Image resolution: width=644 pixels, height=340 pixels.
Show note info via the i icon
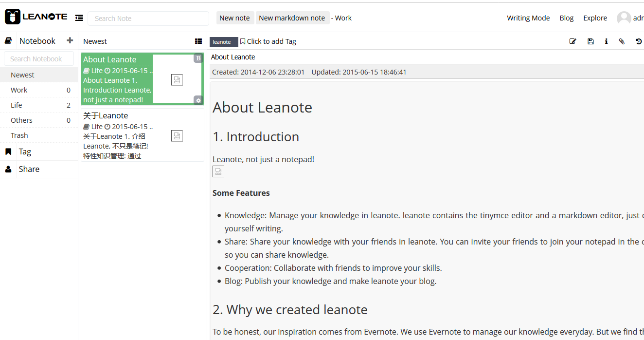606,41
